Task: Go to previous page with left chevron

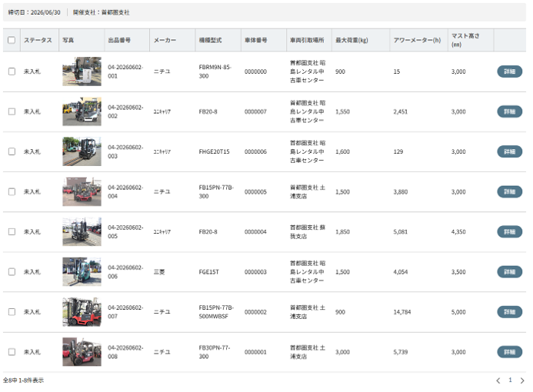Action: click(x=498, y=380)
